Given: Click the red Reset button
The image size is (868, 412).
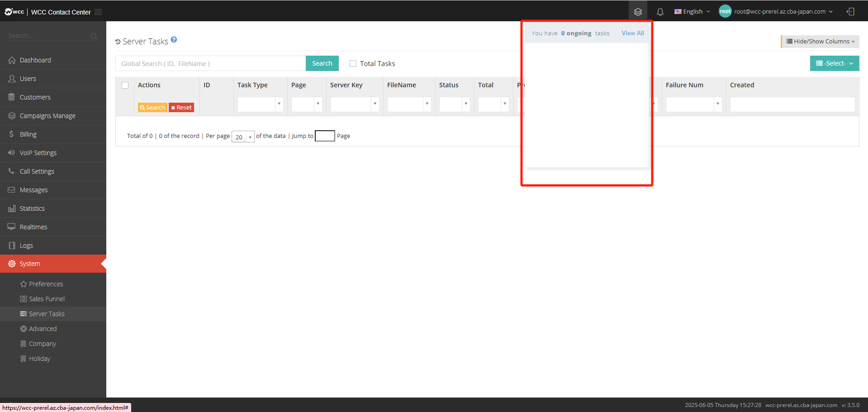Looking at the screenshot, I should [x=181, y=108].
